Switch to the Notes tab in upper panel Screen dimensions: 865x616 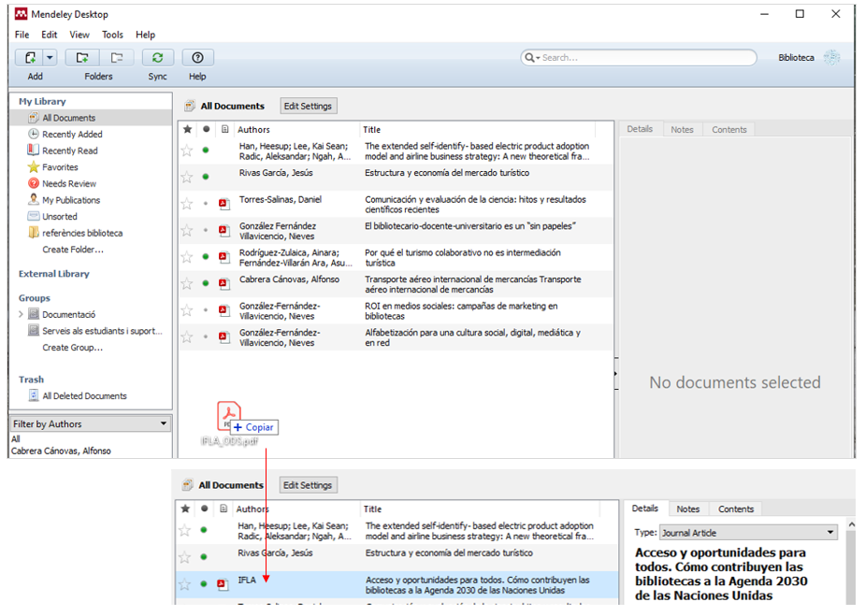[x=682, y=130]
